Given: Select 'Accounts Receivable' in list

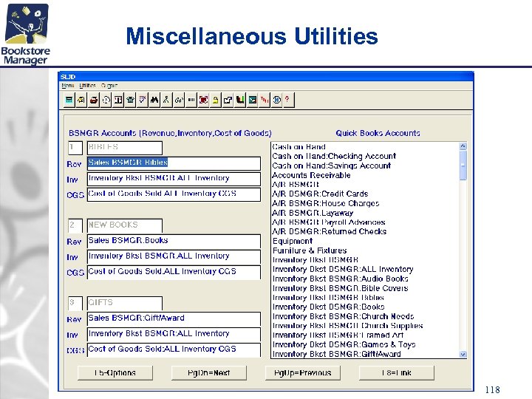Looking at the screenshot, I should (x=311, y=175).
